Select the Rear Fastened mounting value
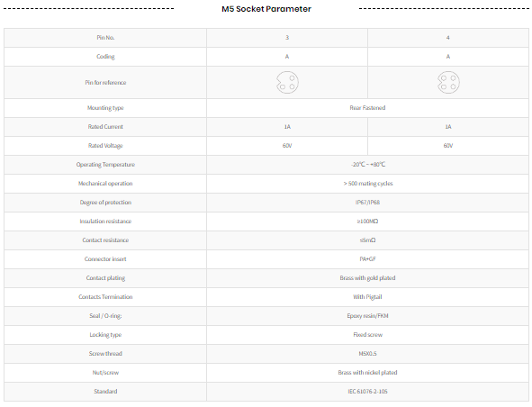 tap(367, 108)
